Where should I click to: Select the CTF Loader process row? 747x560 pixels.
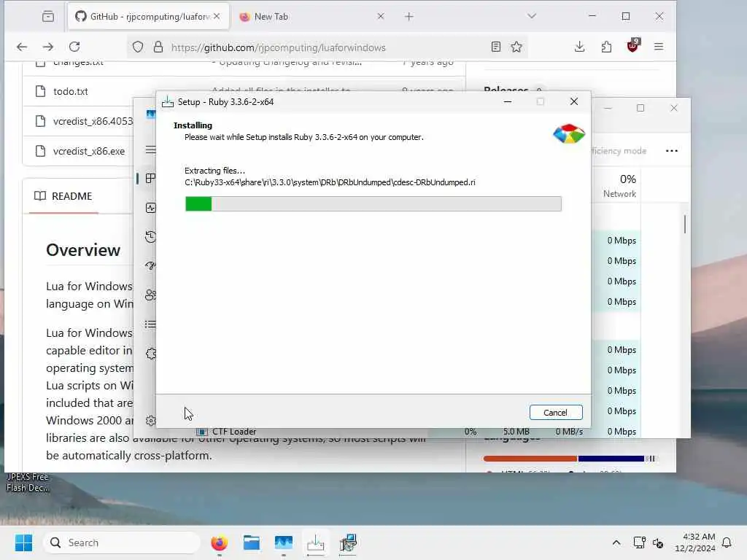pyautogui.click(x=414, y=432)
